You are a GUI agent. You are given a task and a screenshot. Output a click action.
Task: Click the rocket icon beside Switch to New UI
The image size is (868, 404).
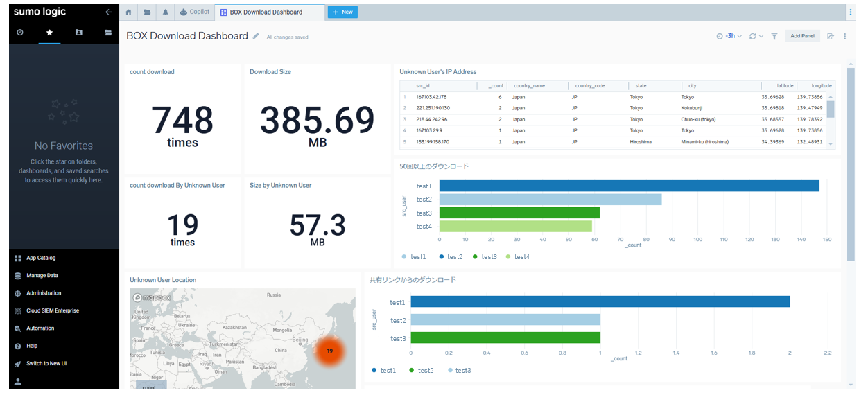[18, 364]
